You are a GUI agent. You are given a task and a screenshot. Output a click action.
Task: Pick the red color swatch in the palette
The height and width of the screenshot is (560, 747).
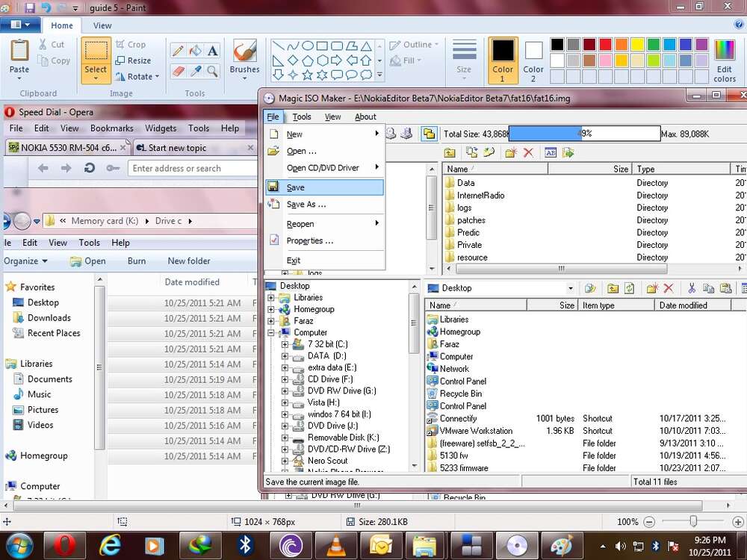(605, 44)
